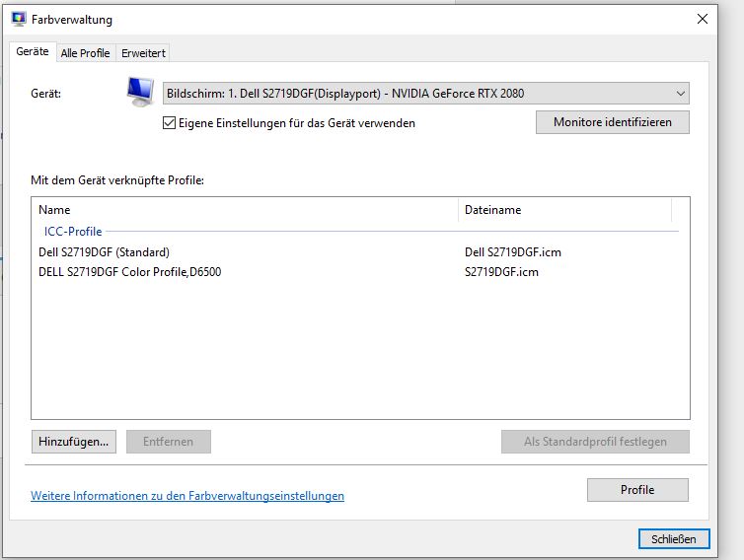
Task: Close the Farbverwaltung window with X
Action: tap(703, 19)
